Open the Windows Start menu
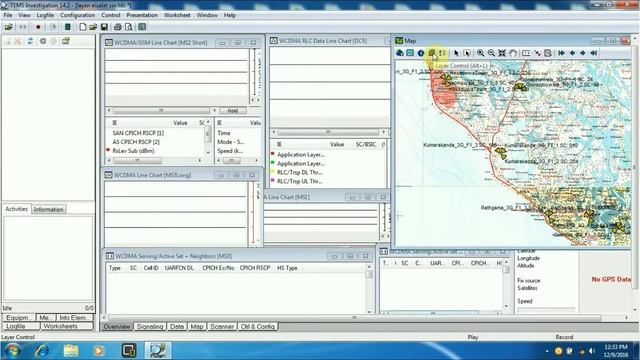Image resolution: width=640 pixels, height=360 pixels. tap(12, 350)
